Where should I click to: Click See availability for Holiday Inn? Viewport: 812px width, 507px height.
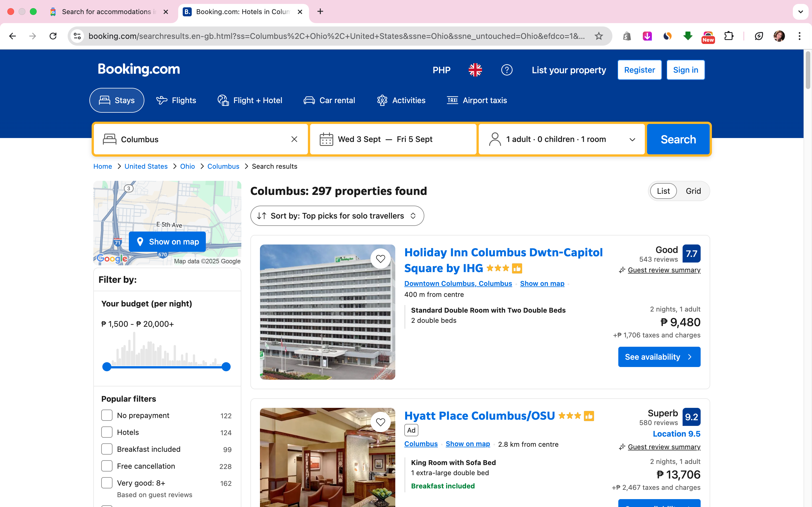pyautogui.click(x=659, y=357)
